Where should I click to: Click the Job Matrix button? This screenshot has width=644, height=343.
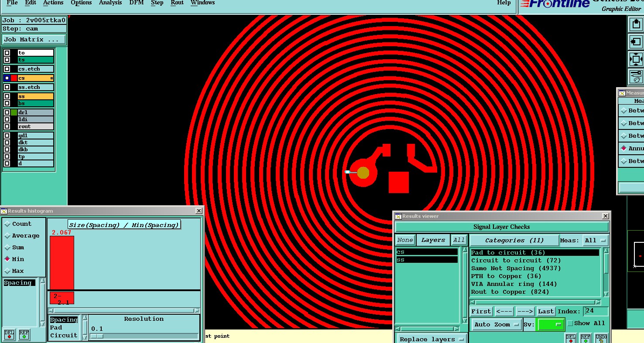coord(34,39)
